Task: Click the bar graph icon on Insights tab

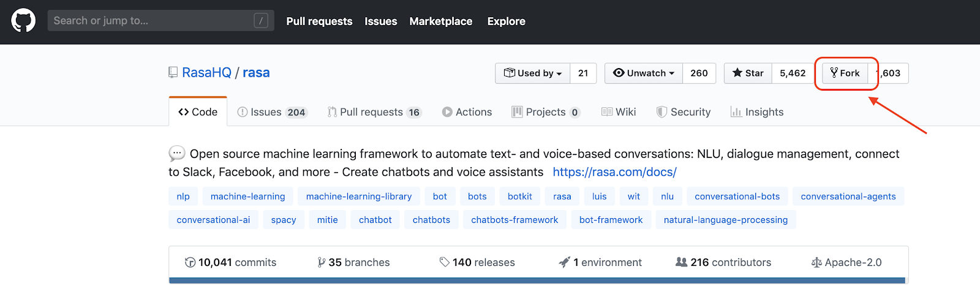Action: [736, 112]
